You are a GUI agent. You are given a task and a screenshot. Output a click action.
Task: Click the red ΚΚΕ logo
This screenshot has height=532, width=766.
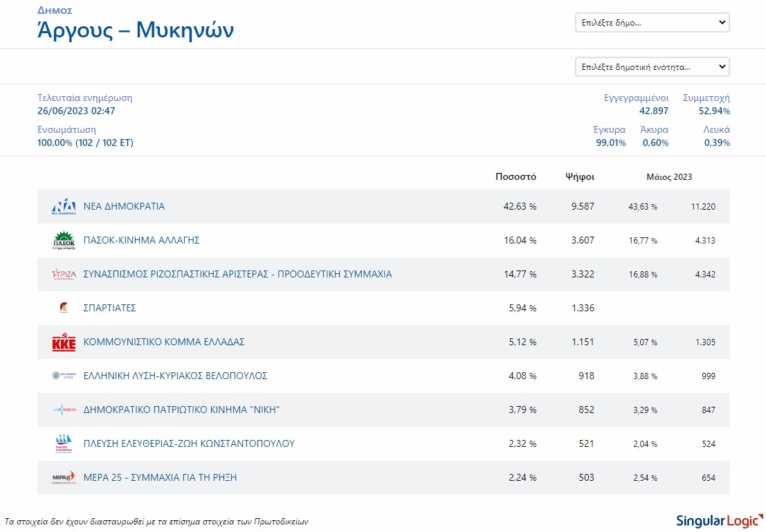point(64,342)
